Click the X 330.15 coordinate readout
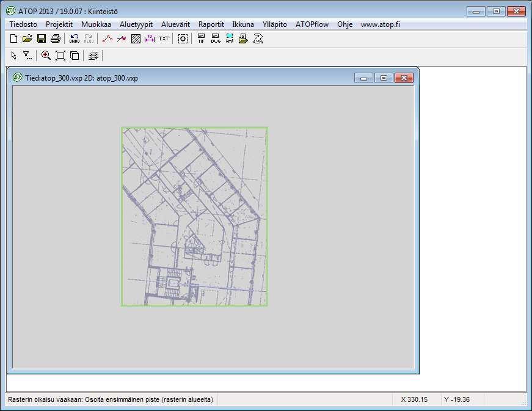 click(x=414, y=399)
